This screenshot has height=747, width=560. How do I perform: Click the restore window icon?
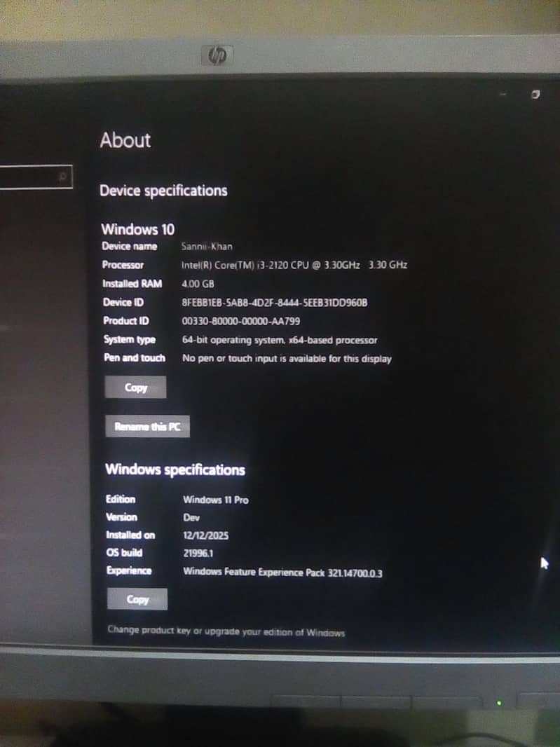(535, 95)
